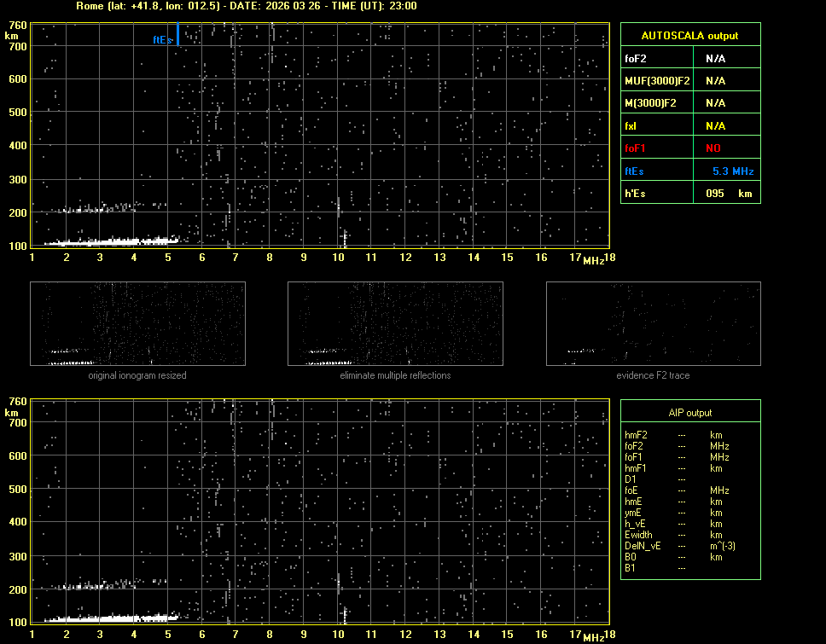
Task: Click the foE entry in AIP output
Action: click(632, 490)
